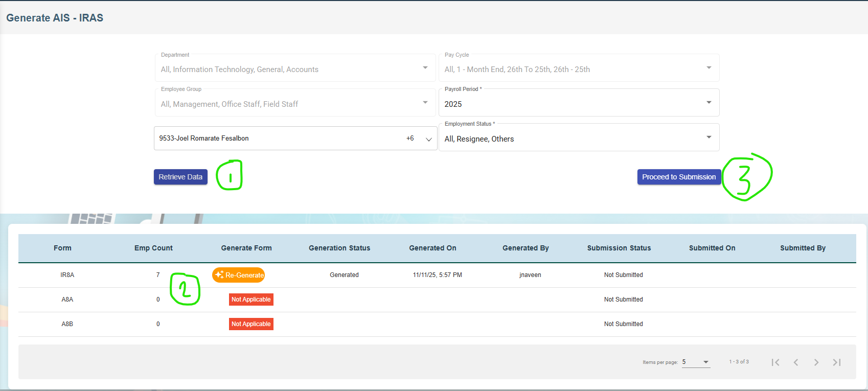Click the Not Applicable badge for A8B

[x=251, y=324]
